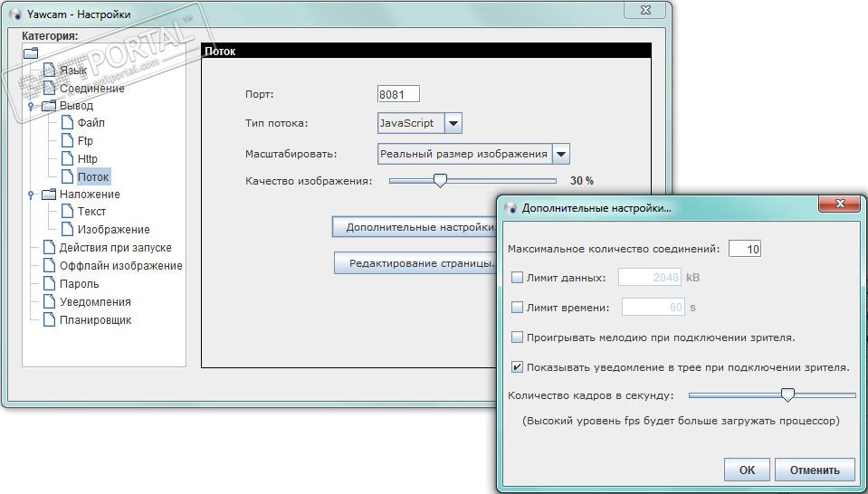
Task: Enable the Лимит времени checkbox
Action: (517, 307)
